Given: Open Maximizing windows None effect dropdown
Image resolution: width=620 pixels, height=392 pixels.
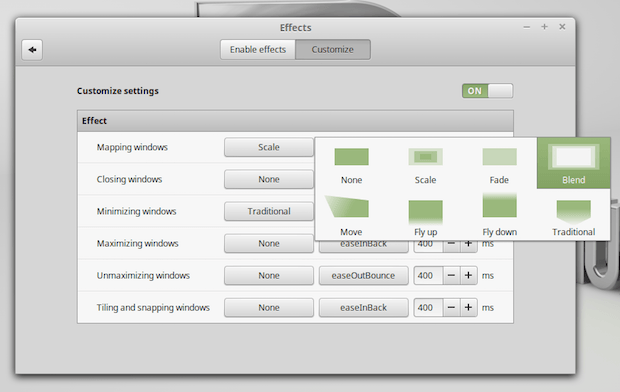Looking at the screenshot, I should click(x=269, y=243).
